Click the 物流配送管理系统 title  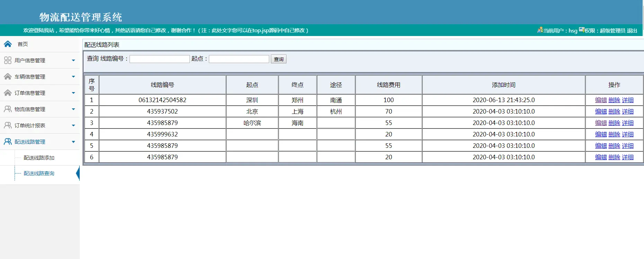[x=81, y=17]
